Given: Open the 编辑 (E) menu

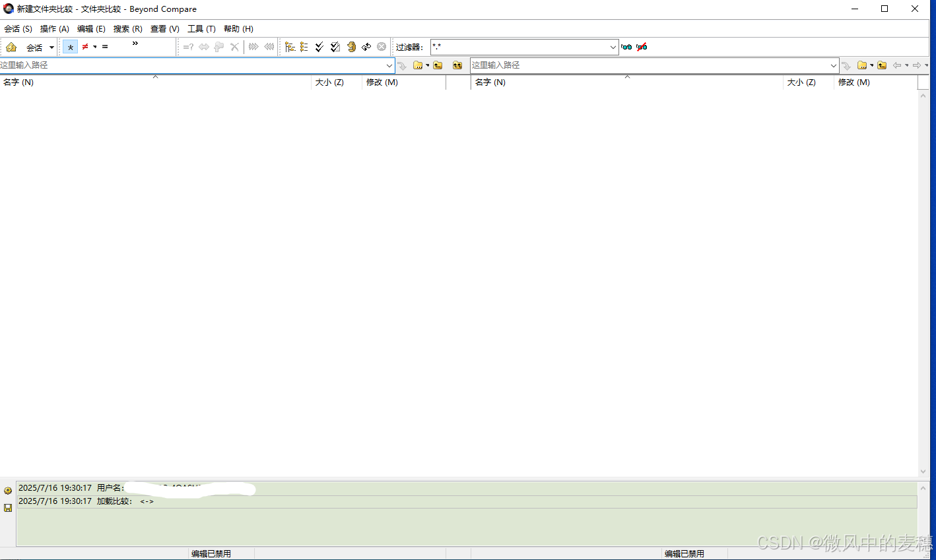Looking at the screenshot, I should pos(91,29).
